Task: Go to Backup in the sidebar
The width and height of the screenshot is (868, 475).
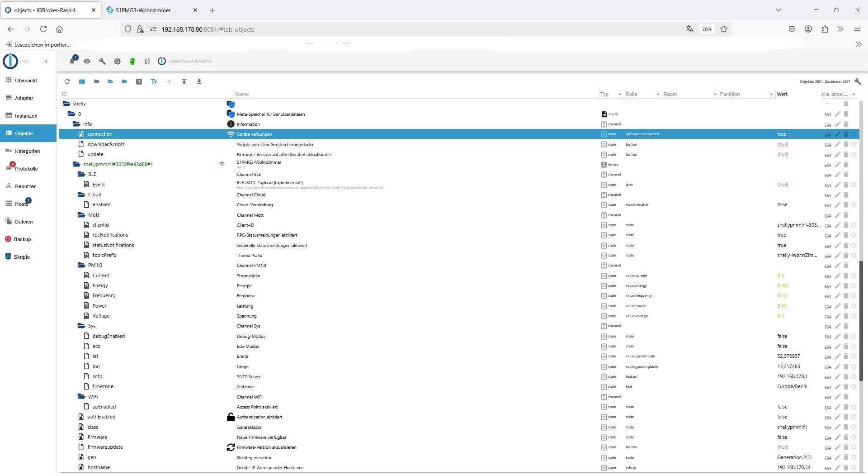Action: point(28,239)
